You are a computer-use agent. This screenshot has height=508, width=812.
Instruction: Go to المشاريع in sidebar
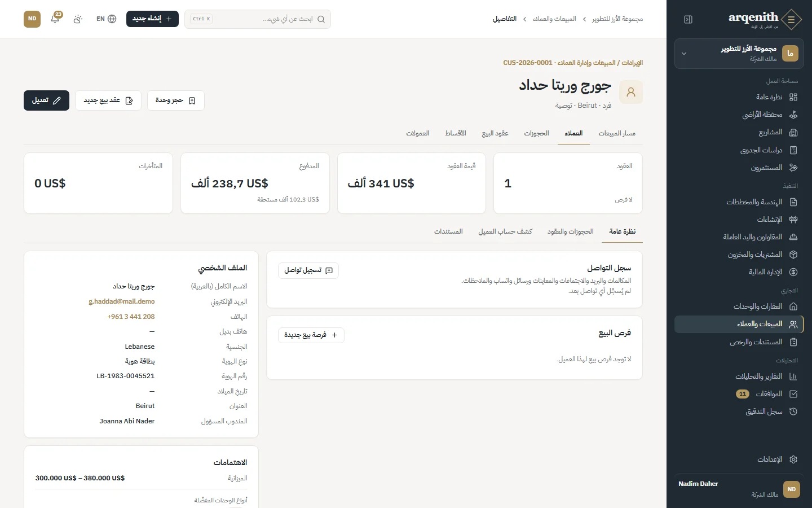pos(739,132)
